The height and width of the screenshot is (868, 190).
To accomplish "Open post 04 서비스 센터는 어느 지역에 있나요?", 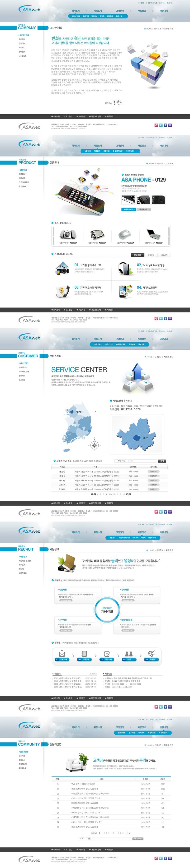I will [86, 798].
